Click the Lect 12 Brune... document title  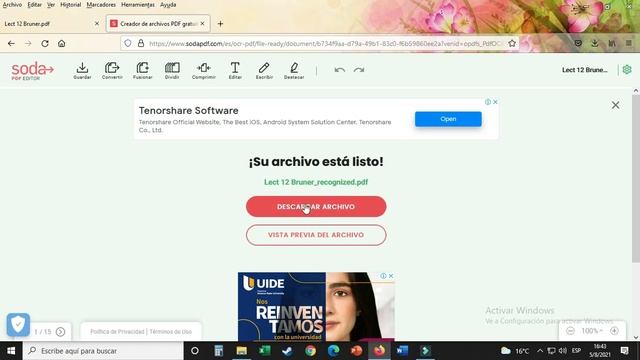point(584,70)
